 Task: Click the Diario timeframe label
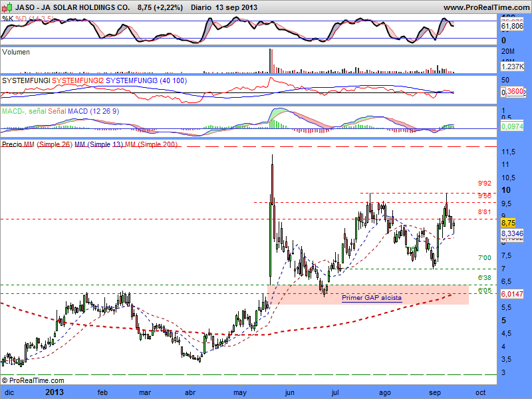pyautogui.click(x=201, y=7)
